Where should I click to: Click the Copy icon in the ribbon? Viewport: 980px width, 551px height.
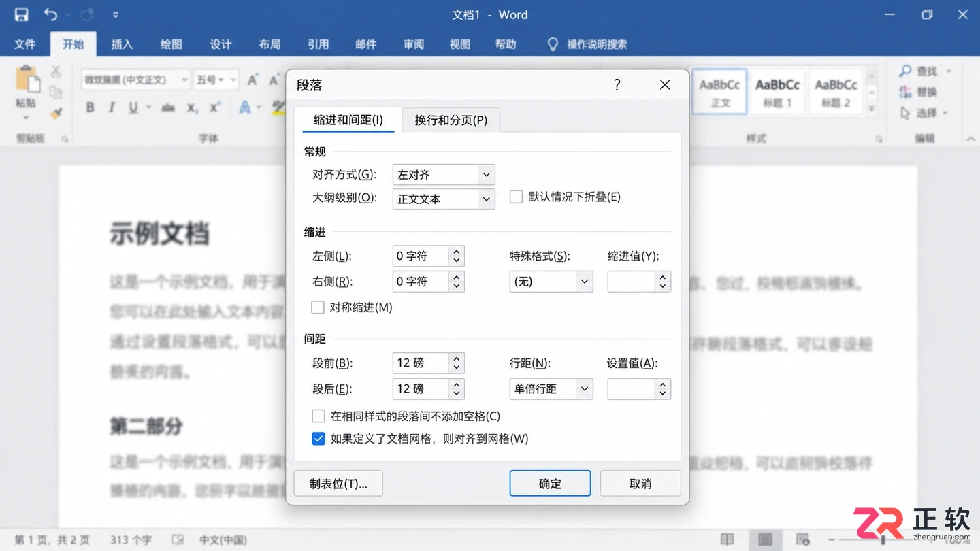tap(56, 92)
